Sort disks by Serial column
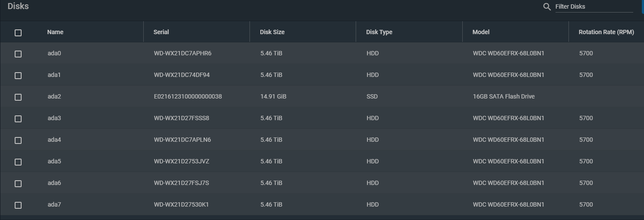Viewport: 644px width, 220px height. click(x=161, y=32)
